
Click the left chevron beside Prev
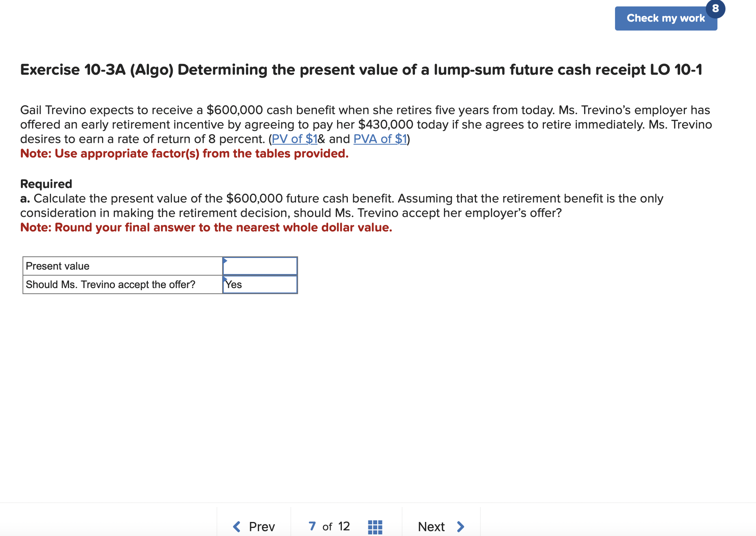[x=236, y=526]
